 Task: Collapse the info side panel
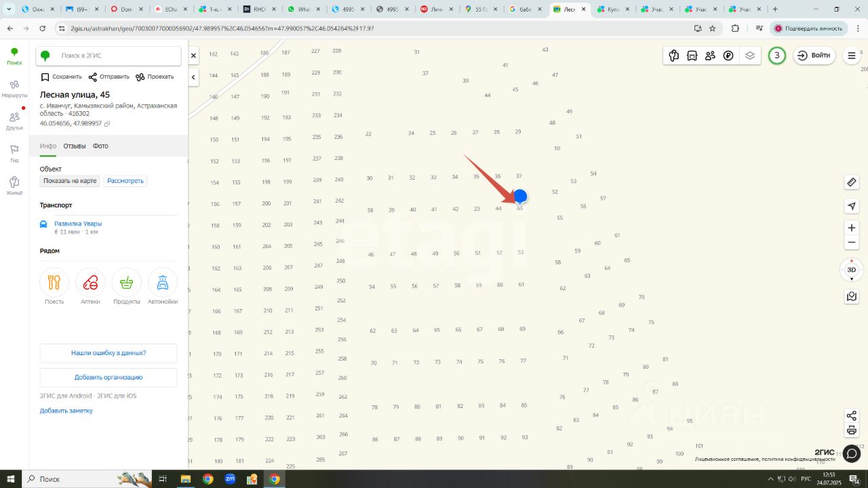193,77
